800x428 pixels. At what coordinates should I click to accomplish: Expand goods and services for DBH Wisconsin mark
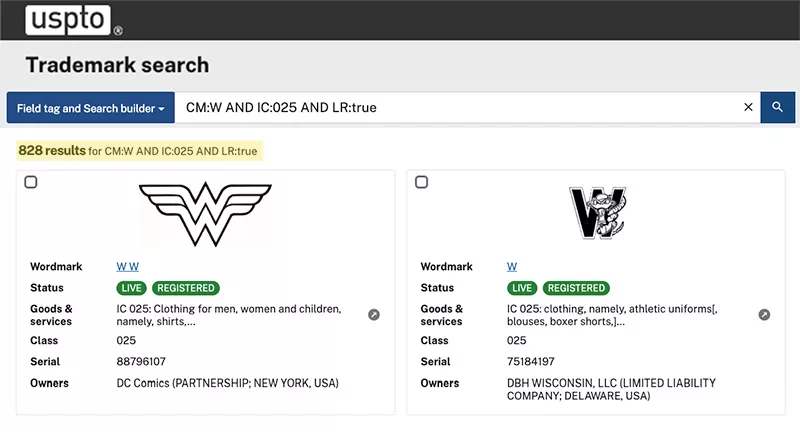764,315
